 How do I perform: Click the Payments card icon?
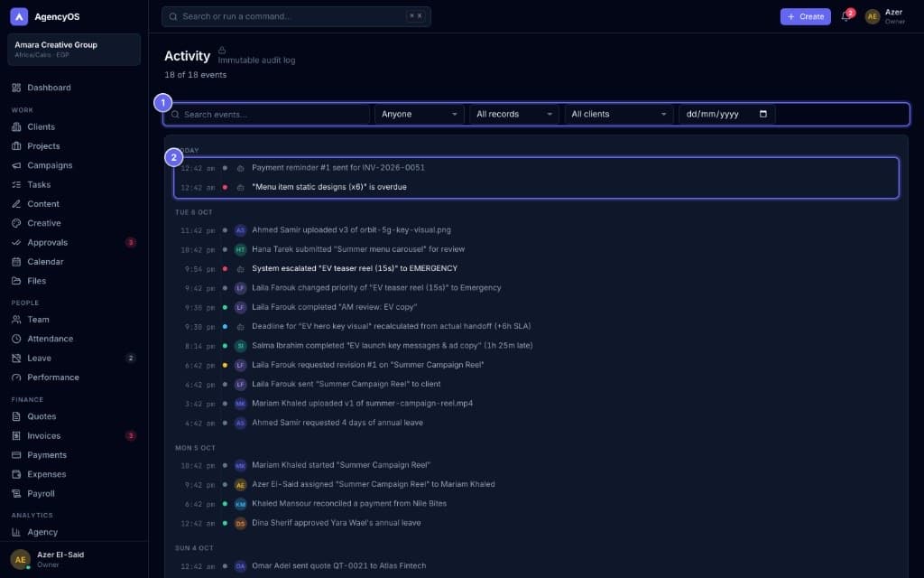pyautogui.click(x=16, y=455)
